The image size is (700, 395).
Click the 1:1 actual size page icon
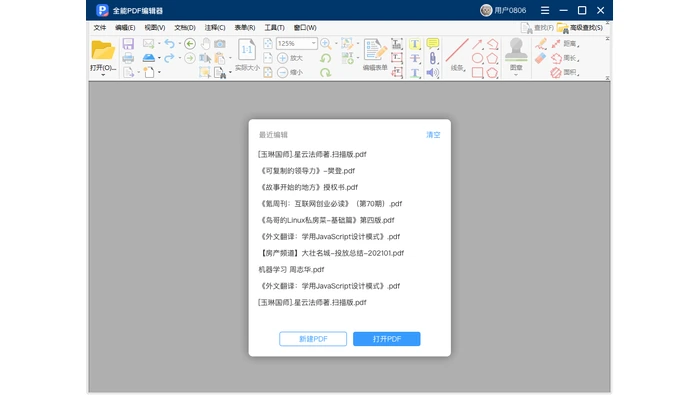[247, 50]
